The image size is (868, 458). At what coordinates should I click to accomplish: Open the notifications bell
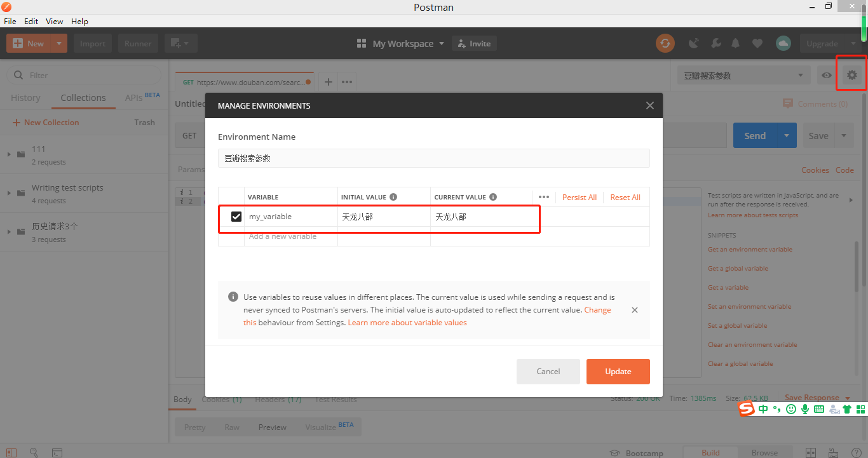736,43
